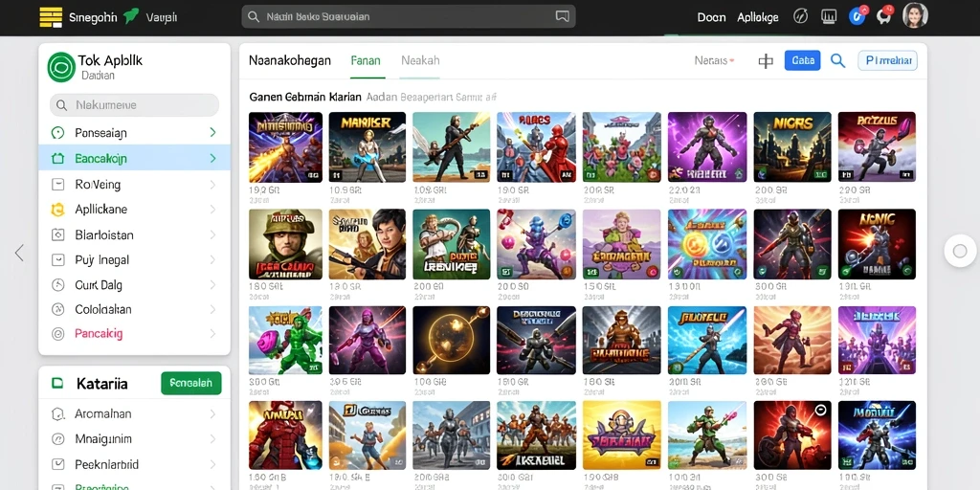Click the icon at right end of top search bar

click(x=562, y=16)
